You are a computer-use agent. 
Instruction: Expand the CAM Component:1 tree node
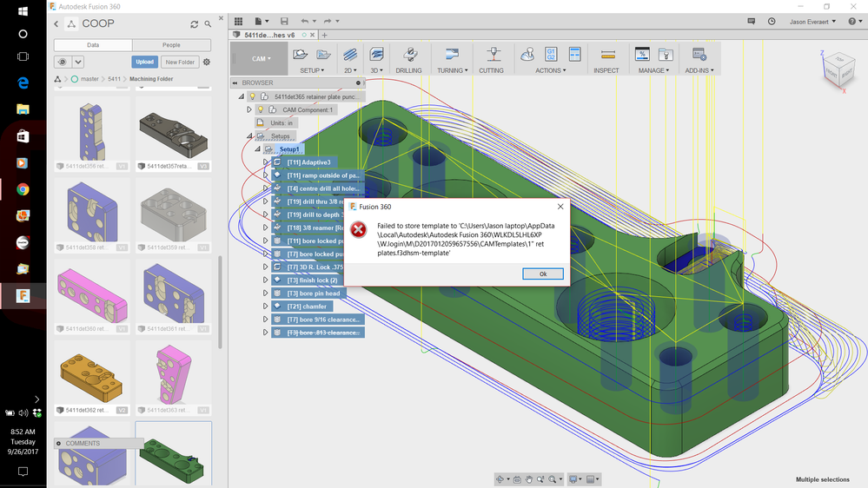tap(249, 109)
